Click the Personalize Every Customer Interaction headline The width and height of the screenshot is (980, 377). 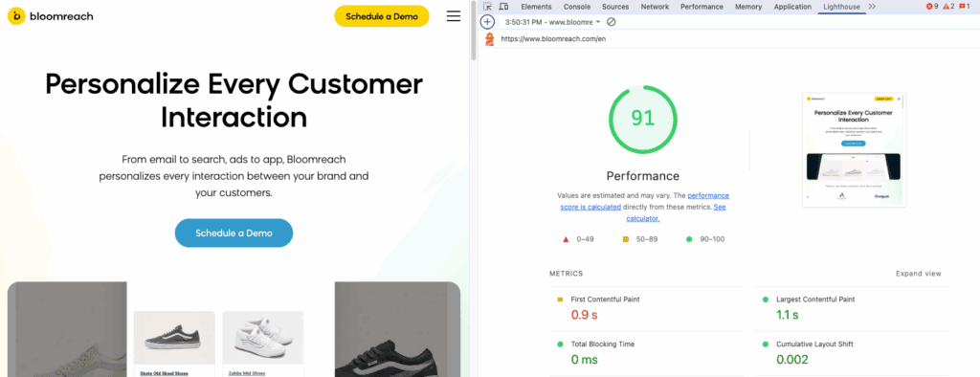point(234,100)
